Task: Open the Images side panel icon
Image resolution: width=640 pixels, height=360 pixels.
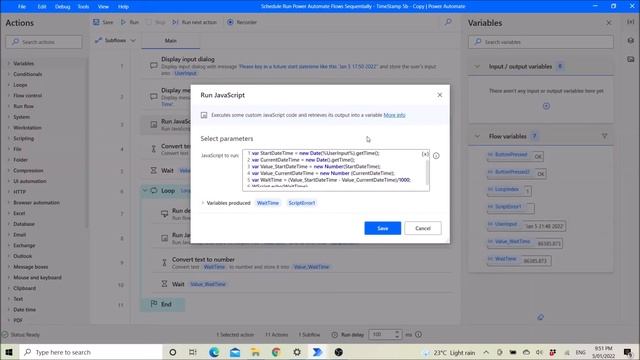Action: 631,60
